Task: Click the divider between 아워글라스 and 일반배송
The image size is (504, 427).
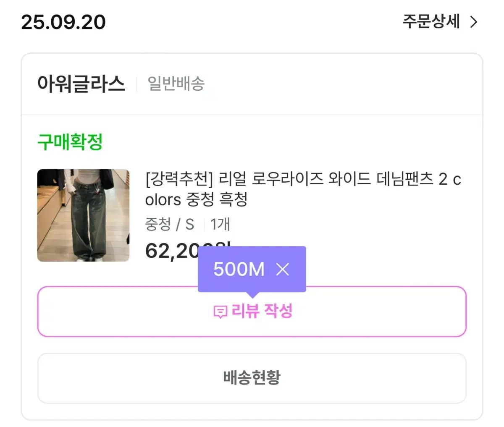Action: click(136, 84)
